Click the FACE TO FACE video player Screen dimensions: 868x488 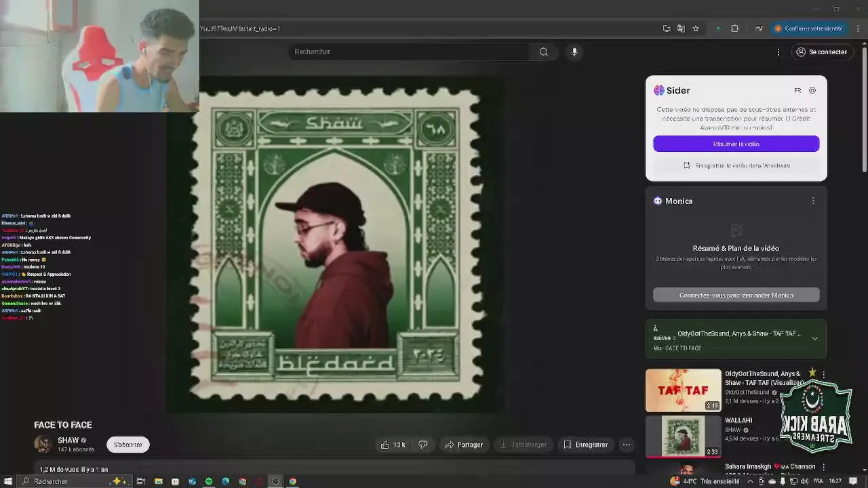click(x=336, y=244)
